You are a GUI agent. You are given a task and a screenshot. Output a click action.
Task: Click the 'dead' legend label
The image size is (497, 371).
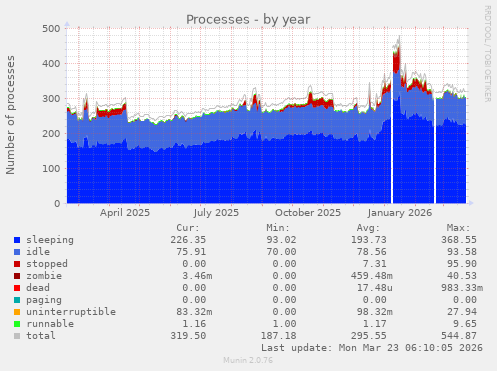tap(38, 288)
